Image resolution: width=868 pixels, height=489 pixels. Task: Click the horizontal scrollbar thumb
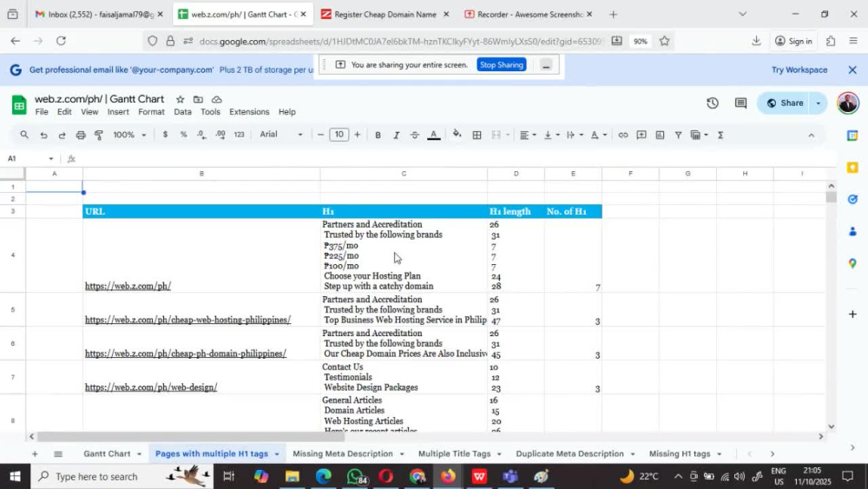point(190,437)
